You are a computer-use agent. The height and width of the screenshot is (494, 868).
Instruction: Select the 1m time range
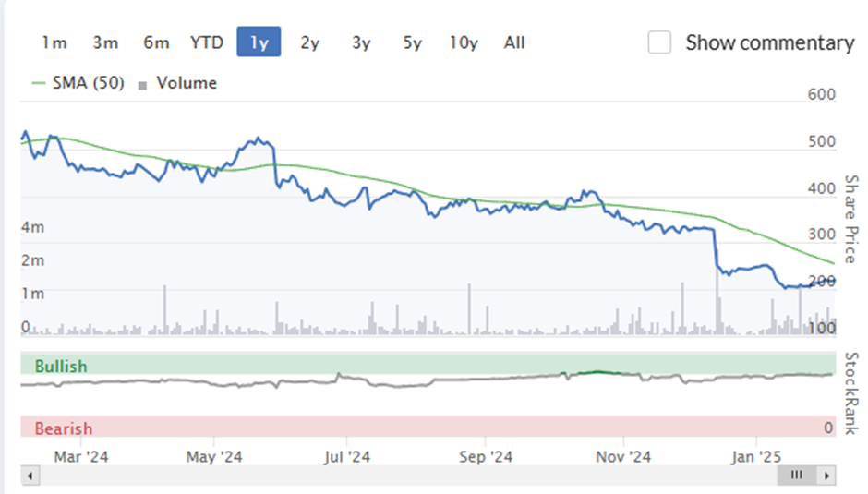tap(54, 42)
